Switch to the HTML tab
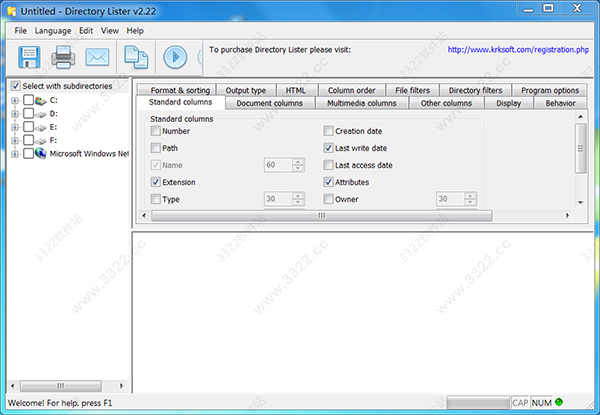This screenshot has width=600, height=415. (296, 90)
